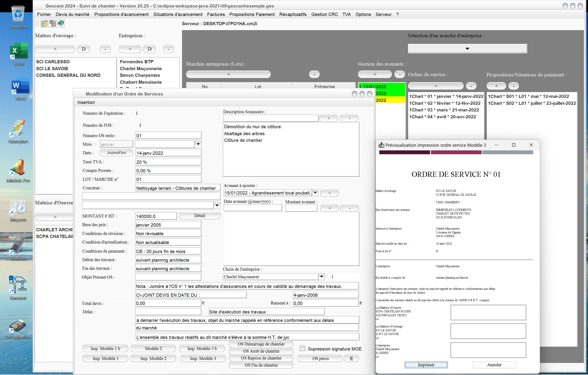Open the Mois dropdown arrow
The height and width of the screenshot is (375, 588).
point(198,144)
